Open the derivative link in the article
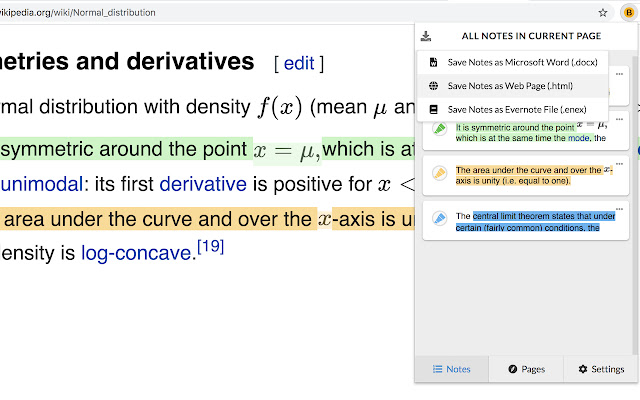The image size is (640, 400). tap(202, 183)
